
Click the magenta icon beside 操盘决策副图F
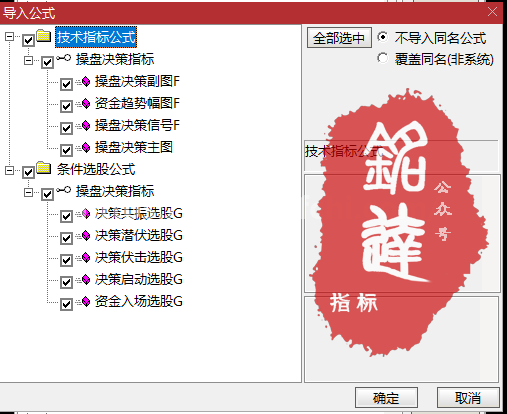(86, 81)
